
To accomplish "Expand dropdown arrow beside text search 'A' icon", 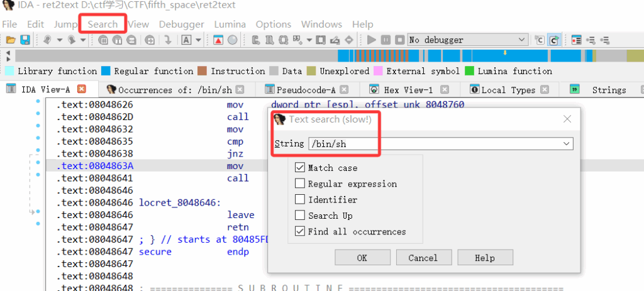I will point(199,40).
